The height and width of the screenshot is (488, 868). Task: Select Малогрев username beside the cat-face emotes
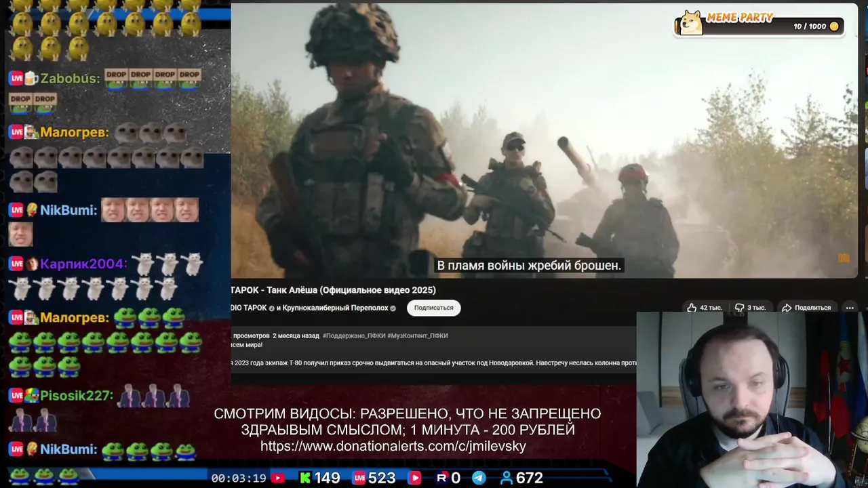(75, 132)
